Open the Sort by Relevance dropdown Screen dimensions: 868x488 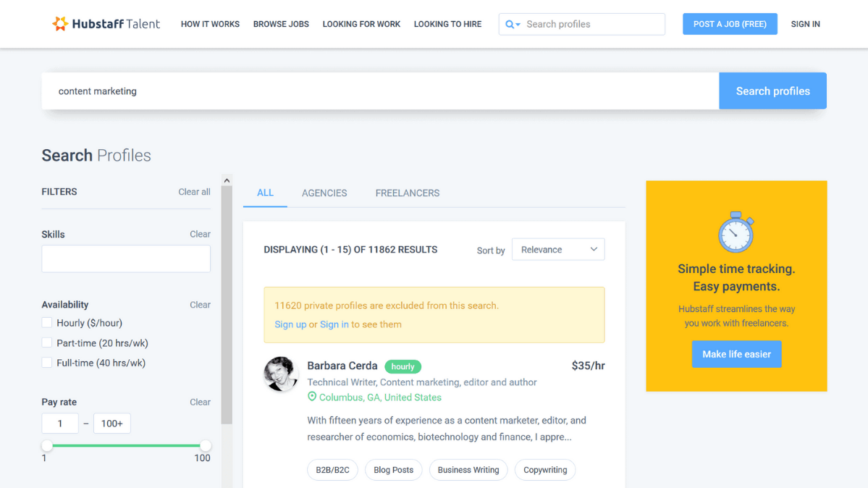click(558, 249)
